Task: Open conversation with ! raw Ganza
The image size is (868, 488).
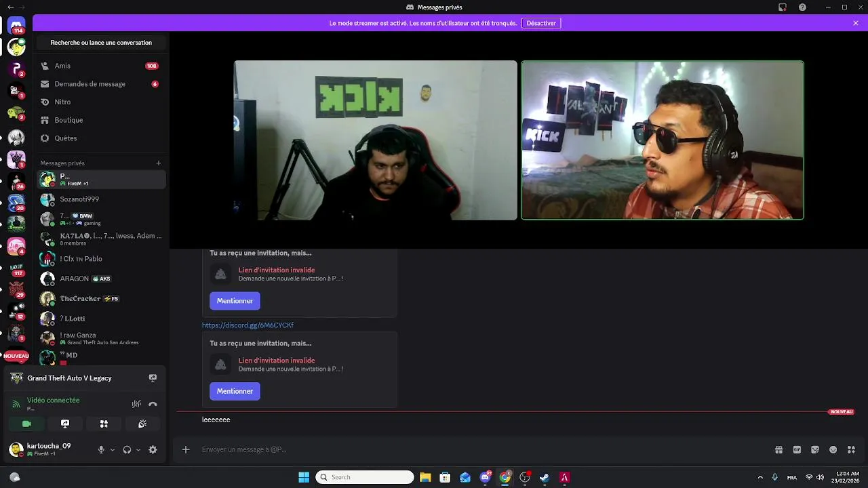Action: click(x=101, y=338)
